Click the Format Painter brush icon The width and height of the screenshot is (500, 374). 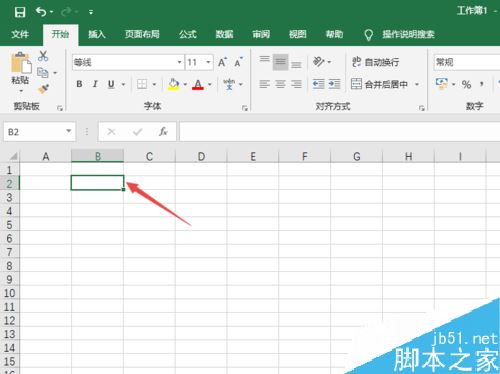(x=43, y=89)
